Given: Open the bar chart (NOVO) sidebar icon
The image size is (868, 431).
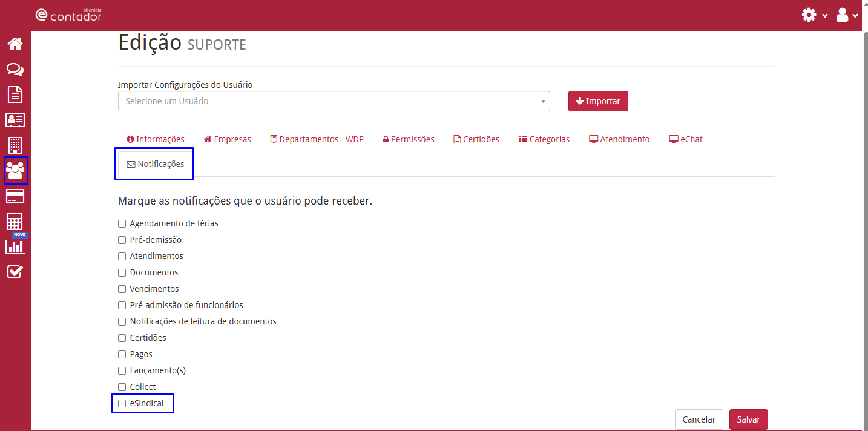Looking at the screenshot, I should 15,246.
